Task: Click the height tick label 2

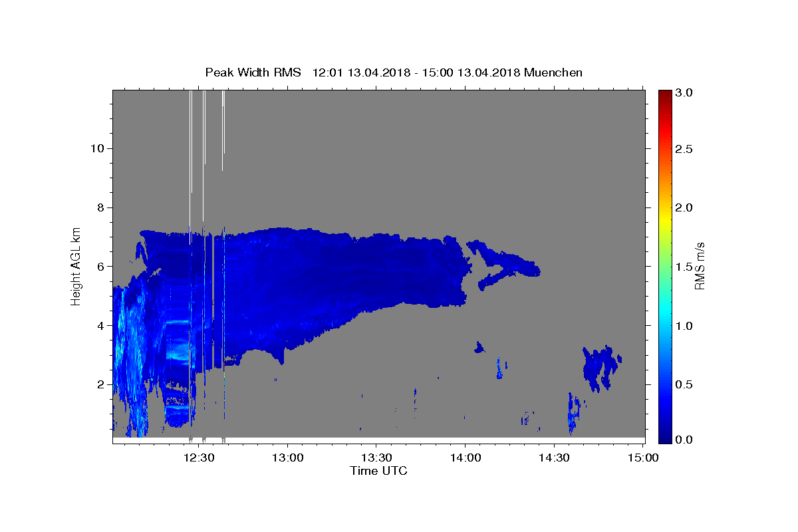Action: [100, 384]
